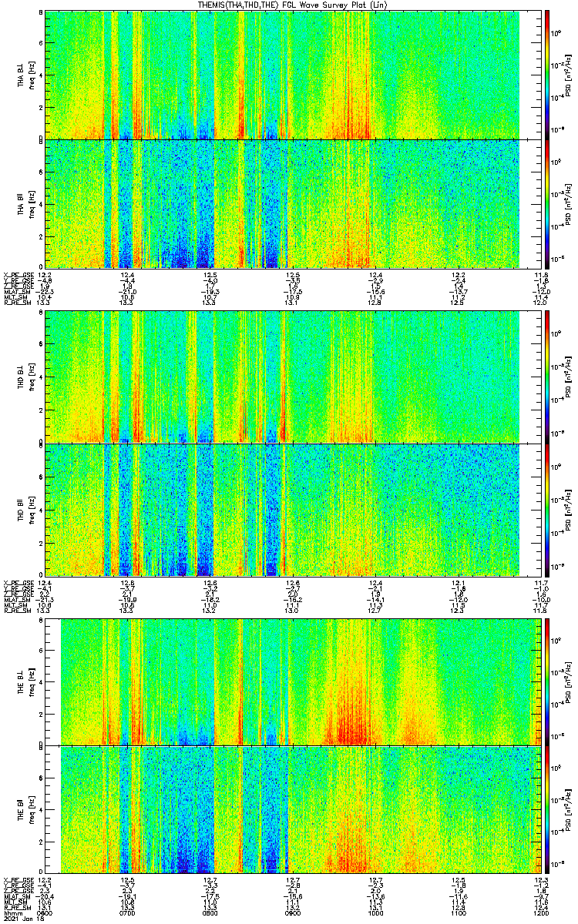Click the THE B-parallel PSD color bar

click(547, 808)
